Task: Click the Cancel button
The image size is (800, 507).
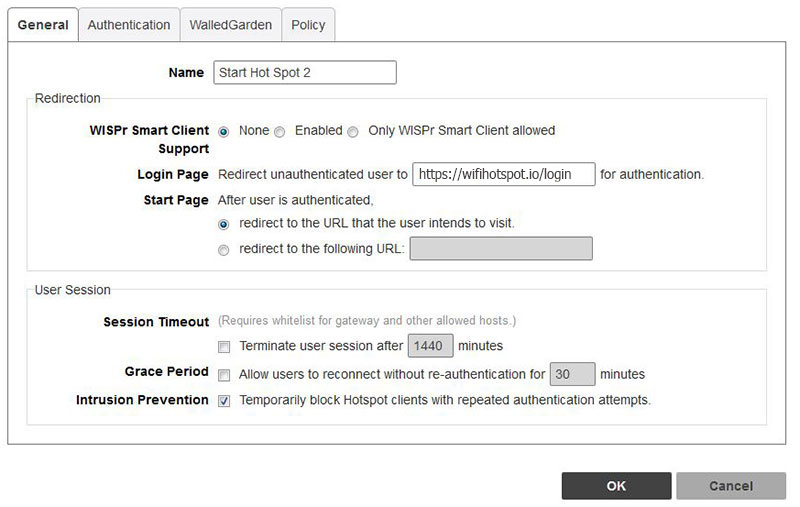Action: click(x=730, y=486)
